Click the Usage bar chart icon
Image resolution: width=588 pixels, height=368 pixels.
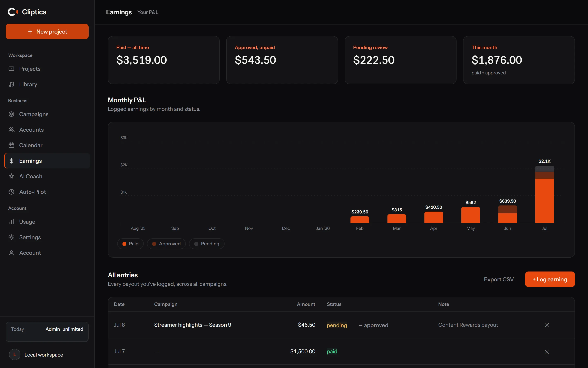coord(11,222)
